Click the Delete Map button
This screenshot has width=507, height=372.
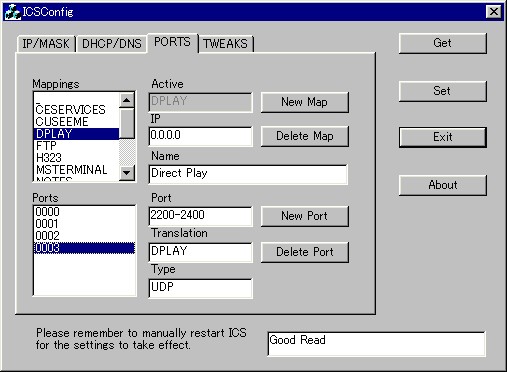point(305,136)
